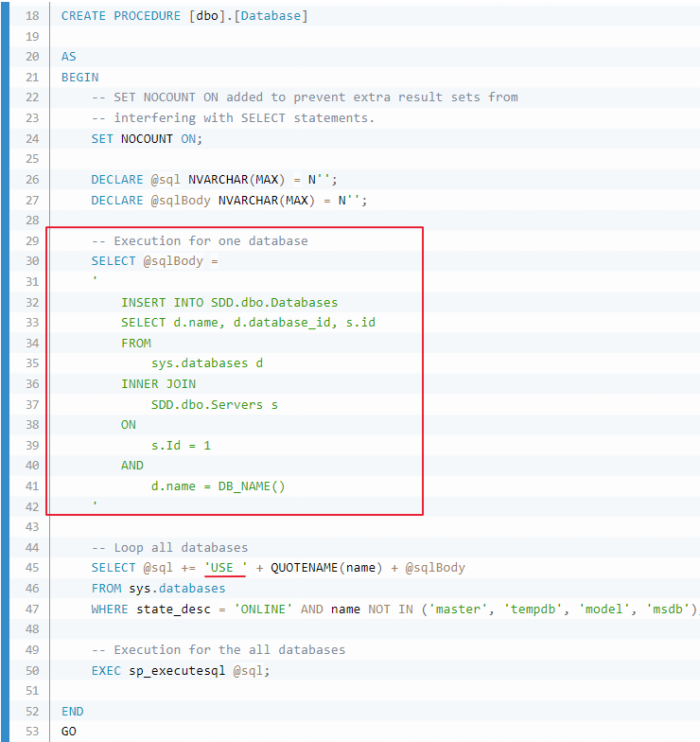Click the comment 'Execution for the all databases'

(229, 649)
